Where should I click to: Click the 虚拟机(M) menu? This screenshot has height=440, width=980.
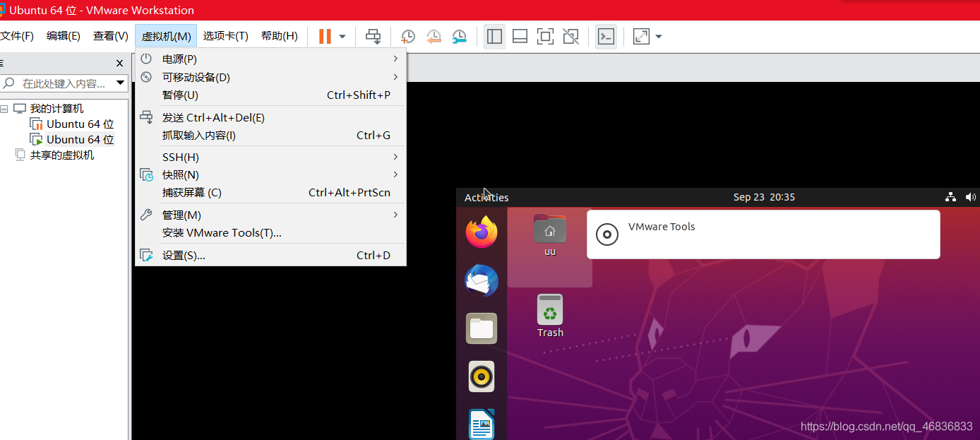pos(166,36)
